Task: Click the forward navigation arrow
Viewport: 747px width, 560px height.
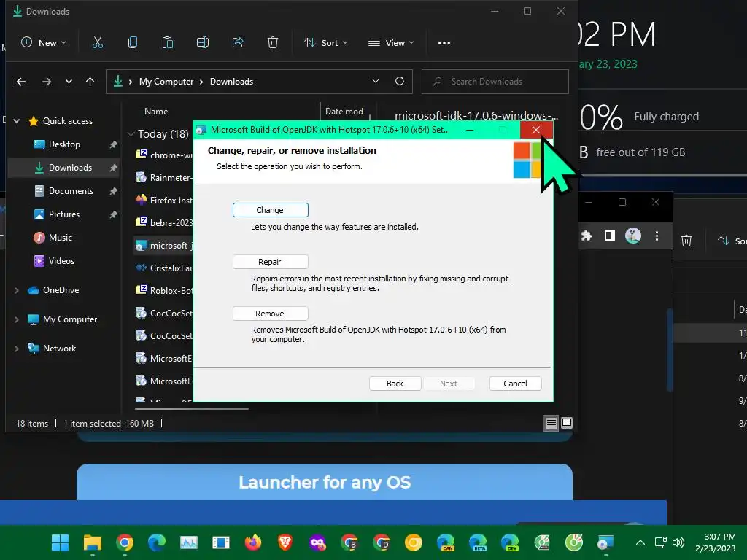Action: point(46,82)
